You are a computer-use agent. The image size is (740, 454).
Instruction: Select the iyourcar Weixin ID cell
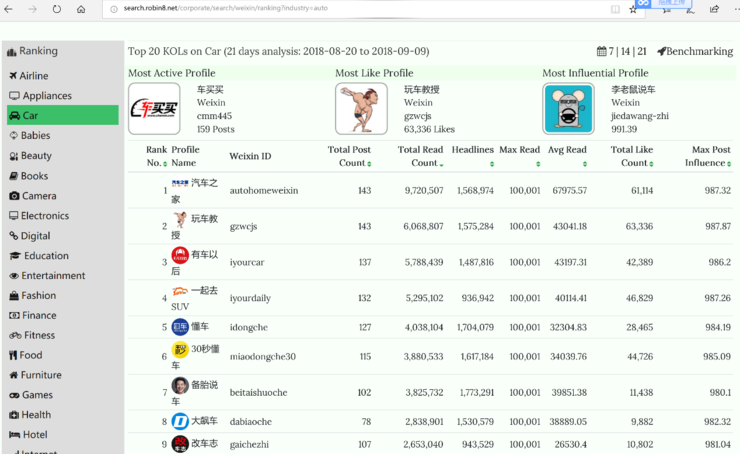coord(247,262)
